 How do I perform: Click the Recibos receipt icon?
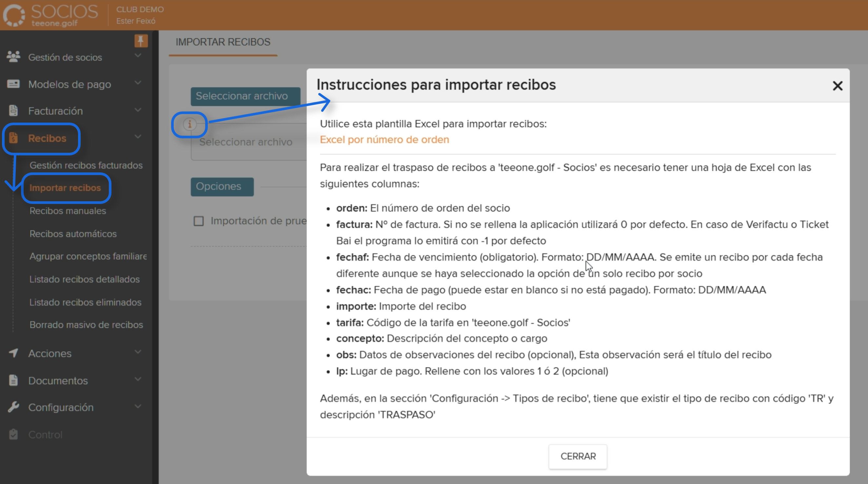[x=13, y=138]
